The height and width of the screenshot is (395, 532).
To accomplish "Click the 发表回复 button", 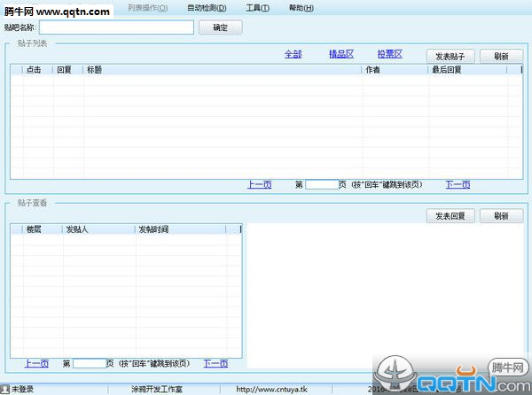I will pyautogui.click(x=450, y=216).
